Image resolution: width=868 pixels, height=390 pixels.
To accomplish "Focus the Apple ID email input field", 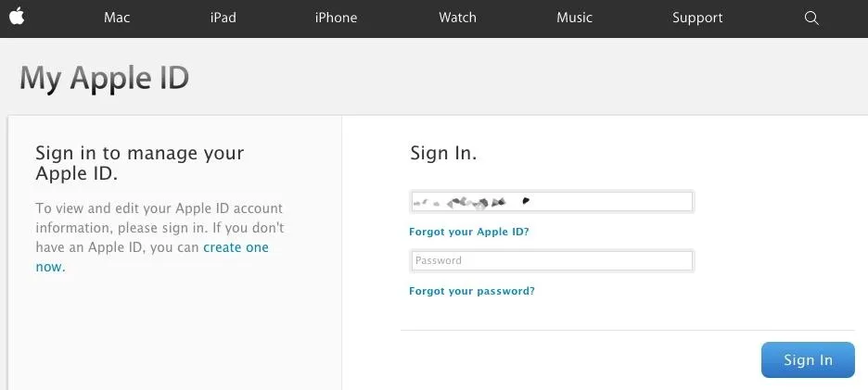I will [x=552, y=201].
